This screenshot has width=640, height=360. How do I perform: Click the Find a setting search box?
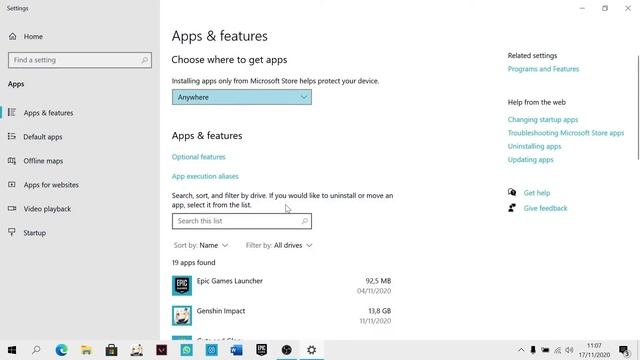coord(80,60)
